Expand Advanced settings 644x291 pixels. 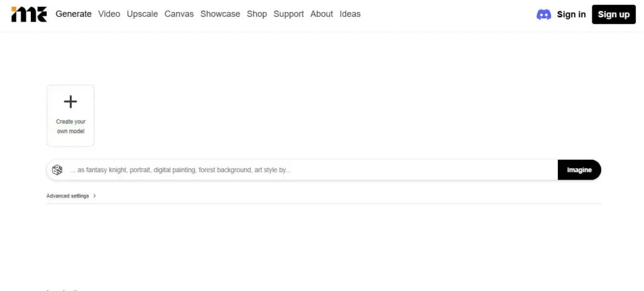tap(71, 195)
